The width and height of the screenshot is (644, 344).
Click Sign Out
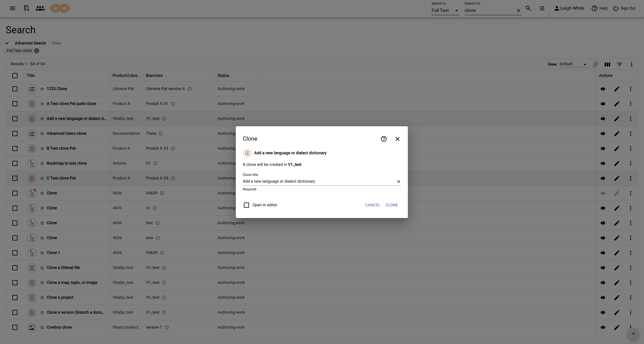[x=624, y=8]
